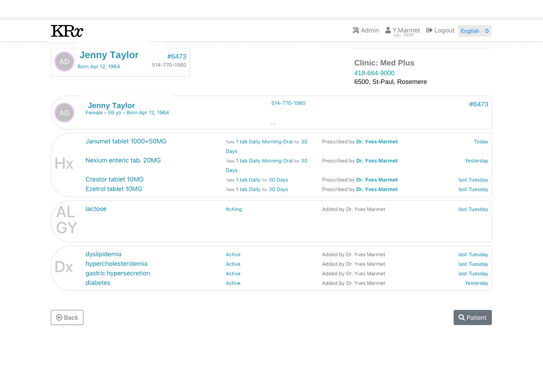Viewport: 543px width, 392px height.
Task: Click the KRx logo
Action: pos(67,31)
